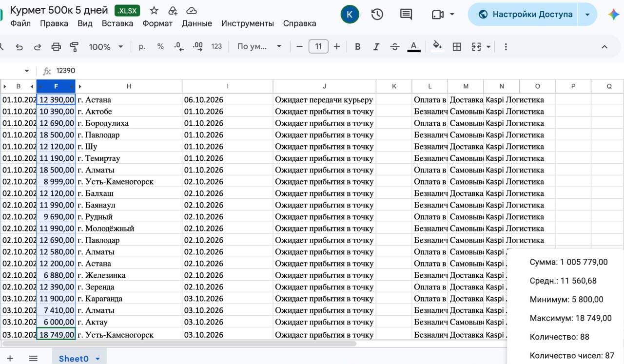This screenshot has height=364, width=624.
Task: Apply percent number format
Action: [160, 47]
